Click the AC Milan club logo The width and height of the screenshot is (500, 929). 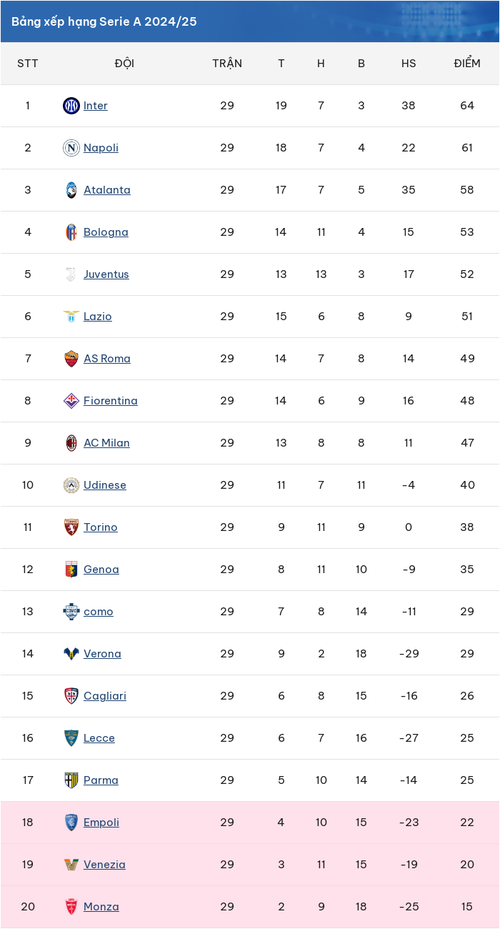pos(71,443)
